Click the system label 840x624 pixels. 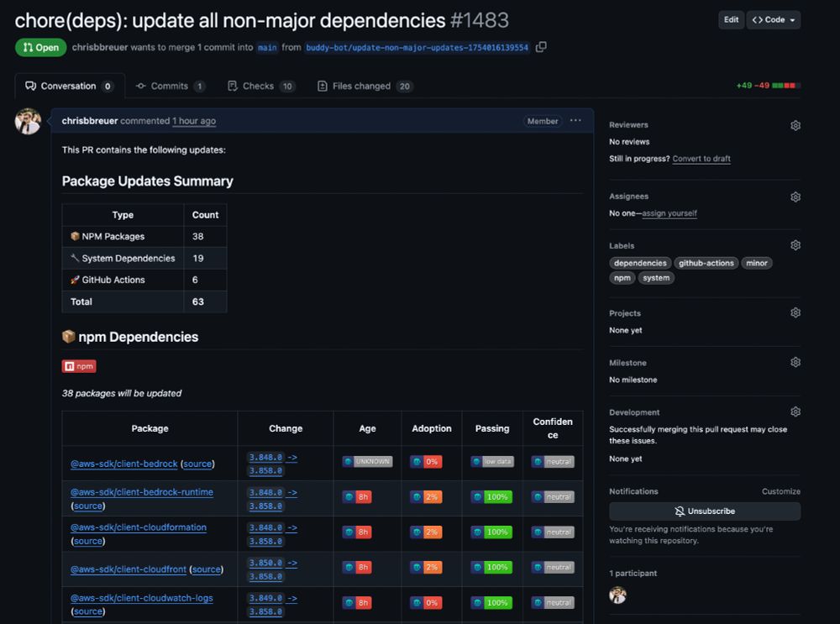[x=656, y=278]
